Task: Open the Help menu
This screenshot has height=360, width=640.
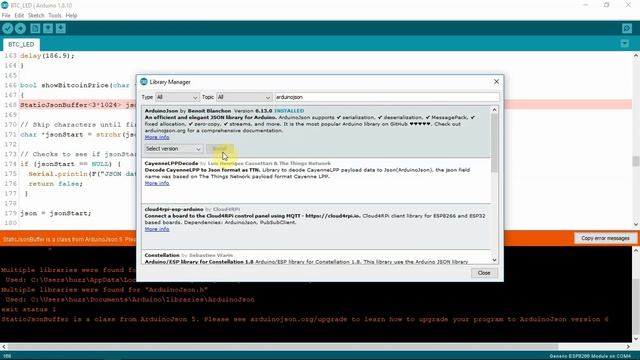Action: coord(71,16)
